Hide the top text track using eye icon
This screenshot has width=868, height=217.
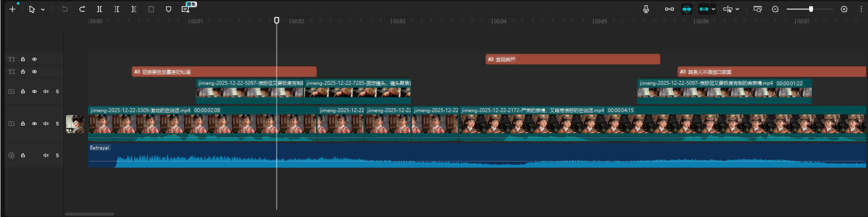click(34, 59)
